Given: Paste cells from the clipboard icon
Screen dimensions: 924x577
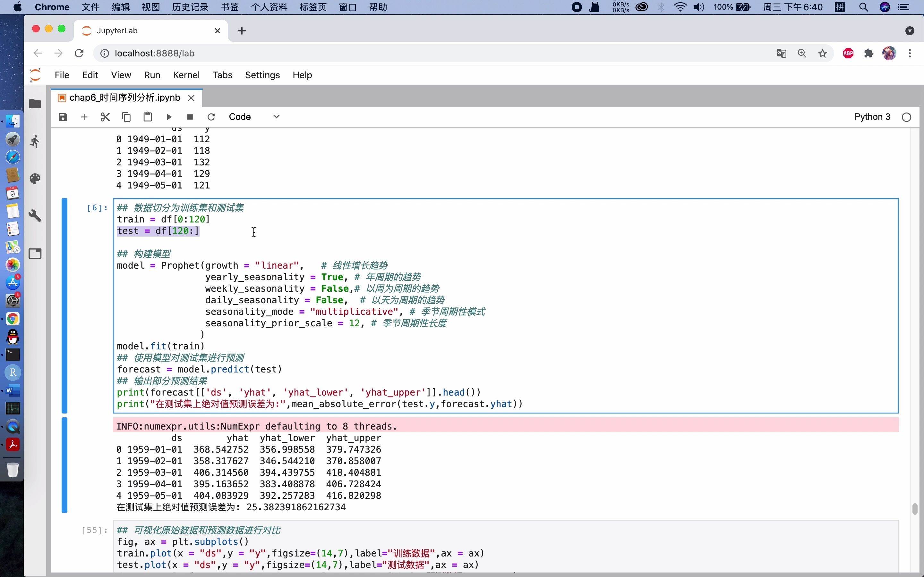Looking at the screenshot, I should (x=147, y=117).
